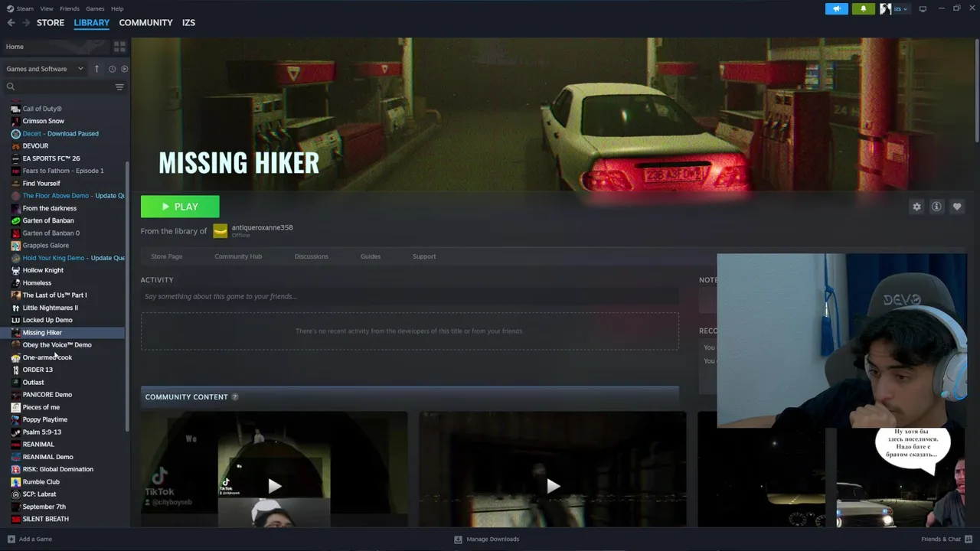
Task: Click the library search field
Action: pos(59,86)
